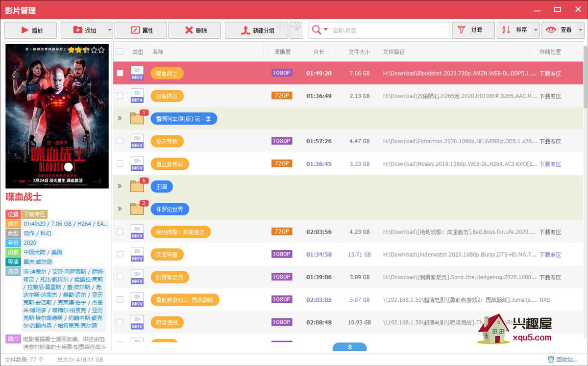Check the 双鱼陨石 row checkbox
This screenshot has width=588, height=366.
pos(120,96)
